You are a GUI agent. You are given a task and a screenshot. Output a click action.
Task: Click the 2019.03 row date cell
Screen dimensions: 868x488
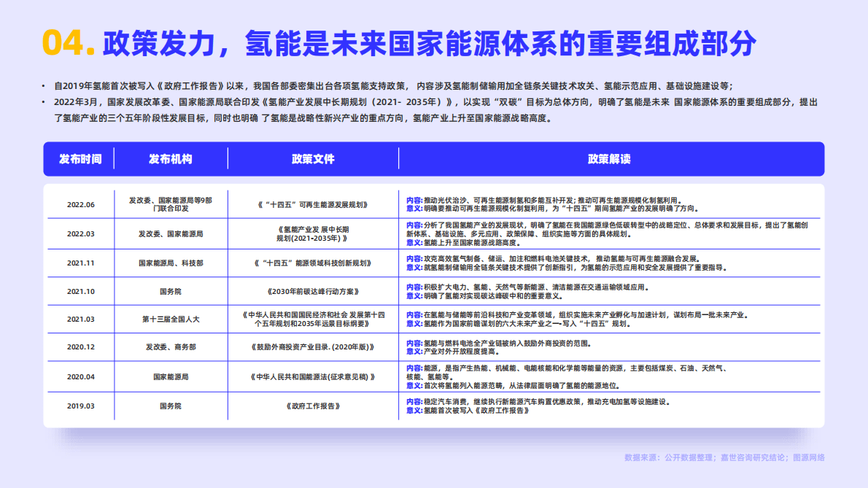click(x=80, y=406)
